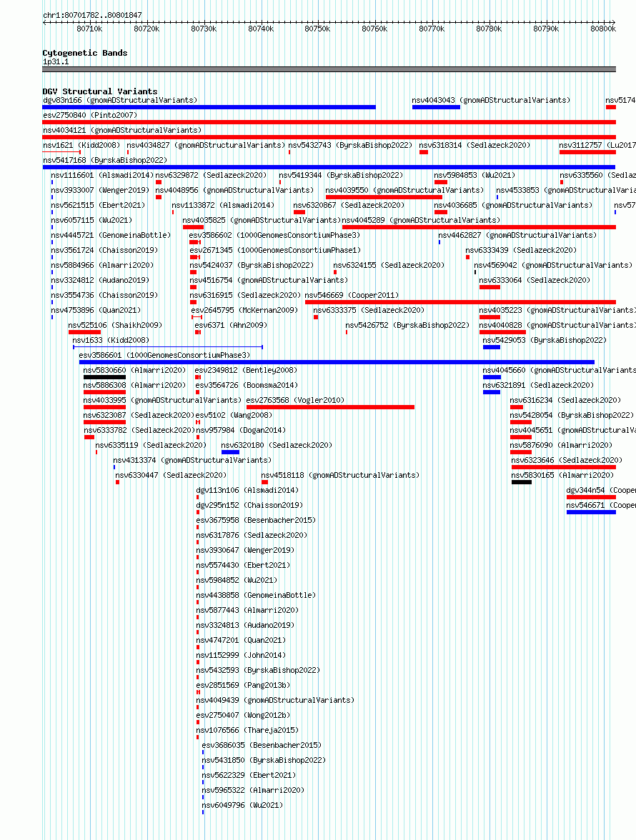Screen dimensions: 636x840
Task: Open nsv4034827 gnomAD variant label
Action: click(x=206, y=145)
